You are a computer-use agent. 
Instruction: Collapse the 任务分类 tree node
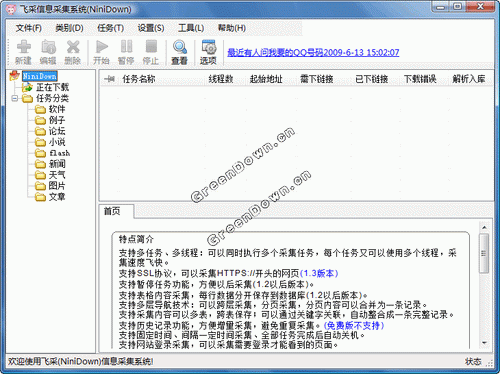point(14,98)
